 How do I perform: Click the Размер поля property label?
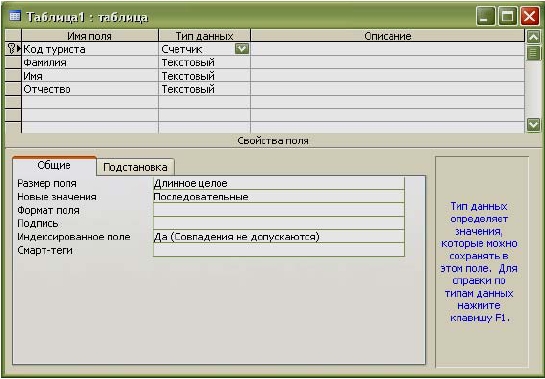(x=47, y=183)
